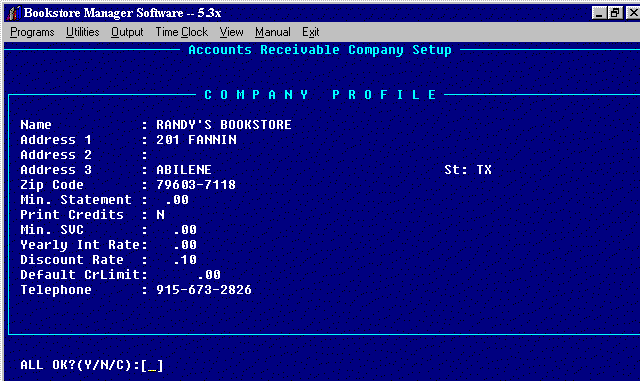
Task: Open the Time Clock menu
Action: 182,32
